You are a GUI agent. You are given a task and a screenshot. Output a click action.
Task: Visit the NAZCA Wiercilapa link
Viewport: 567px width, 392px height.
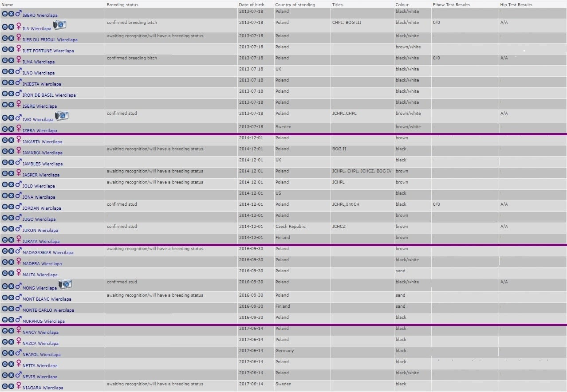[40, 344]
